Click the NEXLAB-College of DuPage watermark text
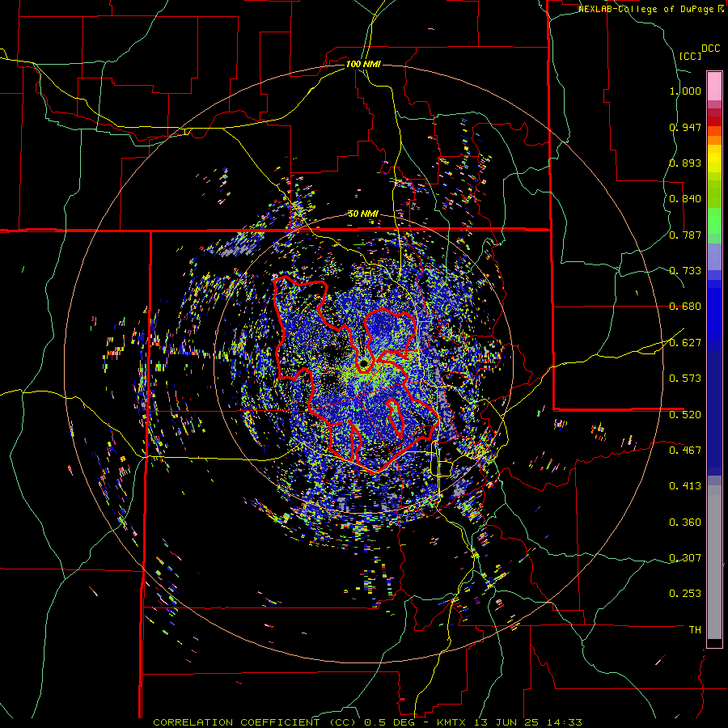This screenshot has width=728, height=728. tap(651, 9)
